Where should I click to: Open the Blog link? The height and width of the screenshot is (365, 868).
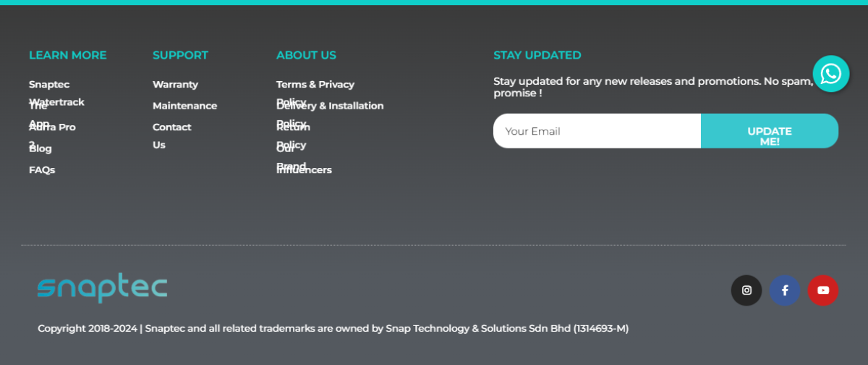click(41, 148)
